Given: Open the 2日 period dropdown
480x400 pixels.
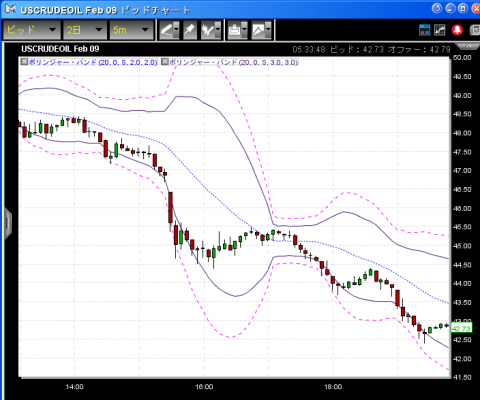Looking at the screenshot, I should [x=85, y=30].
